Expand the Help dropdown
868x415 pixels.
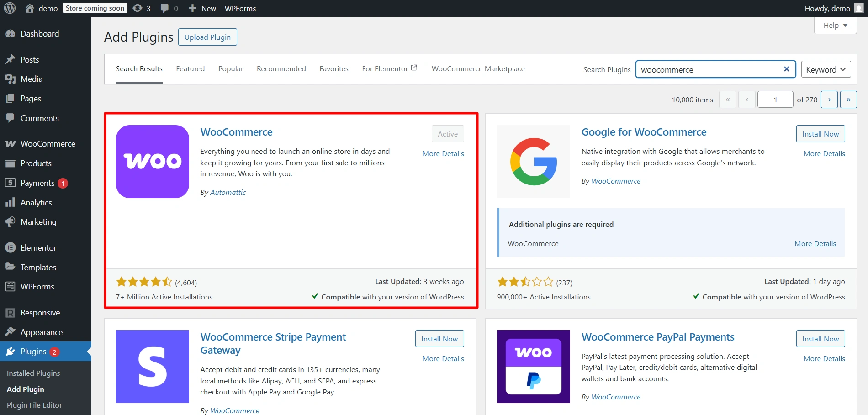835,26
